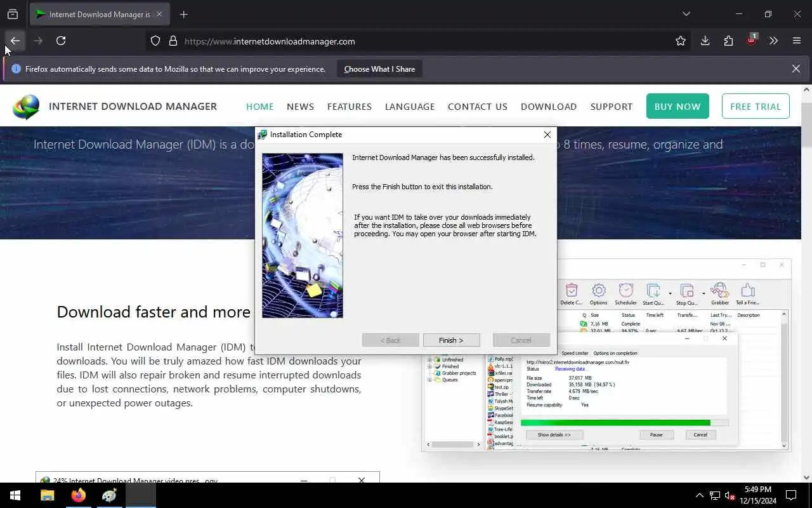Open the Extensions puzzle icon
The height and width of the screenshot is (508, 812).
[x=728, y=41]
